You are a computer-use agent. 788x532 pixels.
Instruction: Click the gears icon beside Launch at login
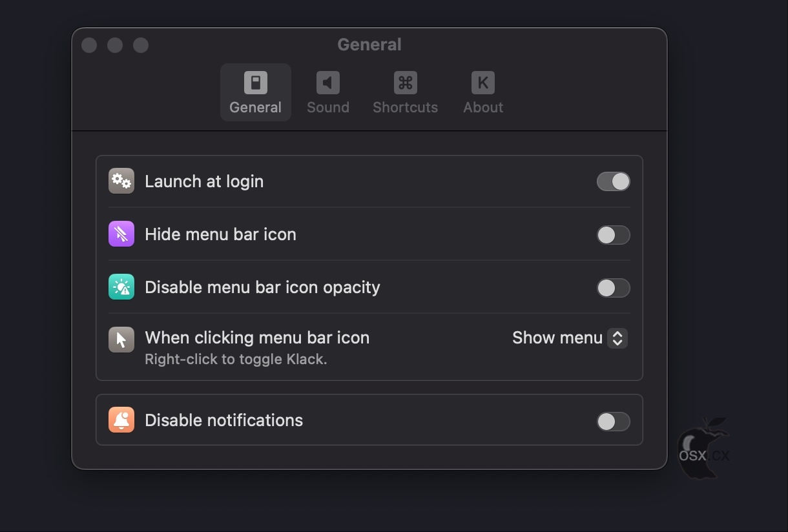pyautogui.click(x=121, y=181)
